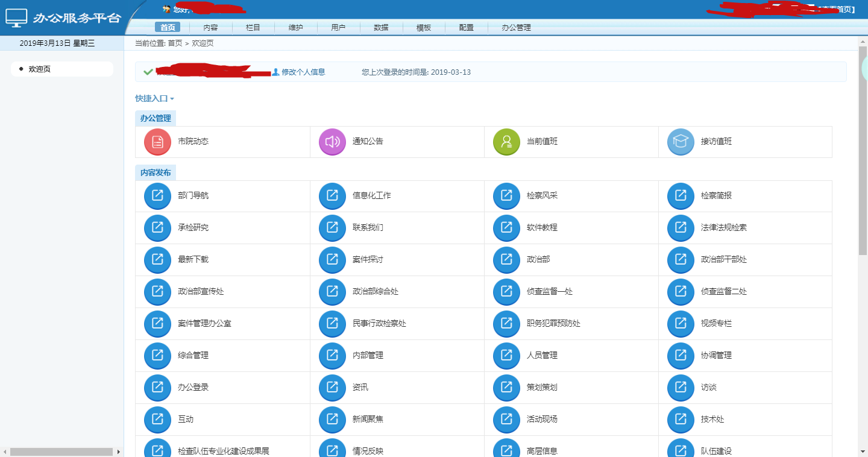Select the 配置 menu item

[466, 28]
